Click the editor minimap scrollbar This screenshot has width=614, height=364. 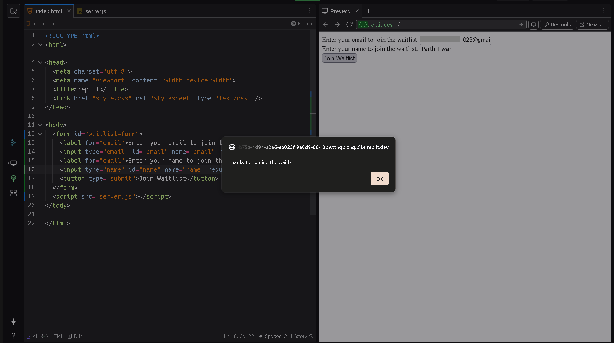tap(312, 123)
